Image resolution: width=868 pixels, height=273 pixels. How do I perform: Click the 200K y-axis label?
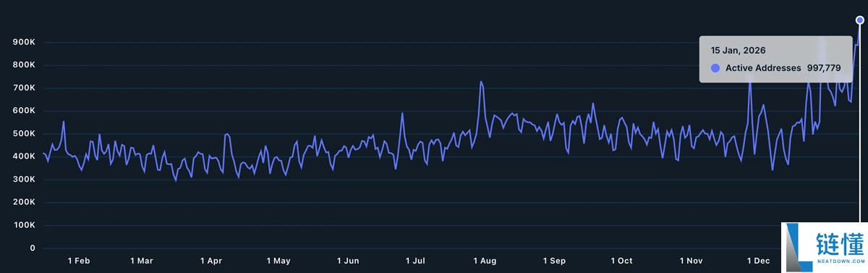(24, 202)
